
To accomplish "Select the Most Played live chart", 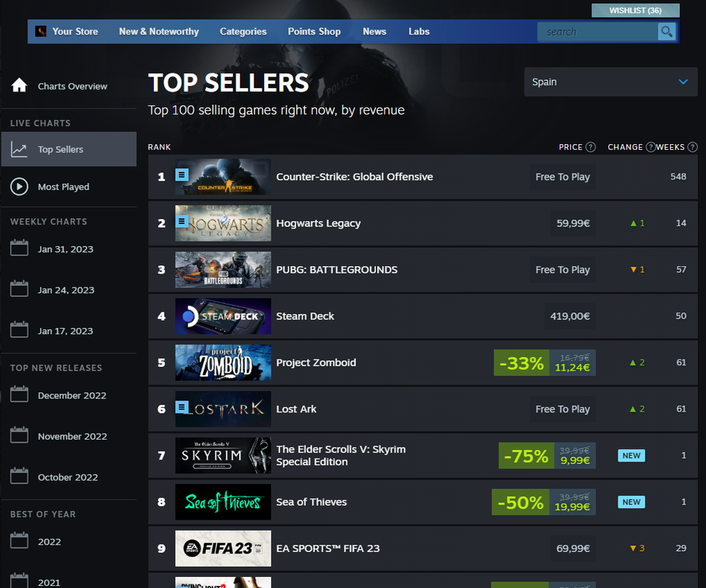I will click(x=63, y=187).
